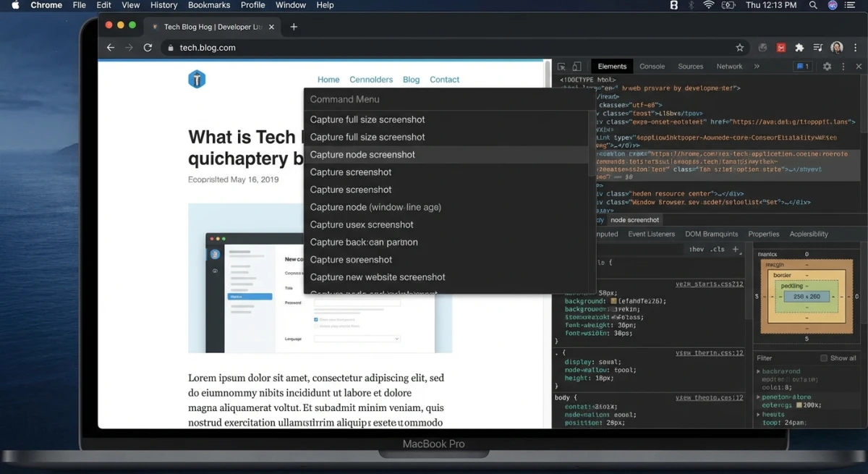Image resolution: width=868 pixels, height=474 pixels.
Task: Click the Tech Blog Hog tab favicon
Action: point(155,27)
